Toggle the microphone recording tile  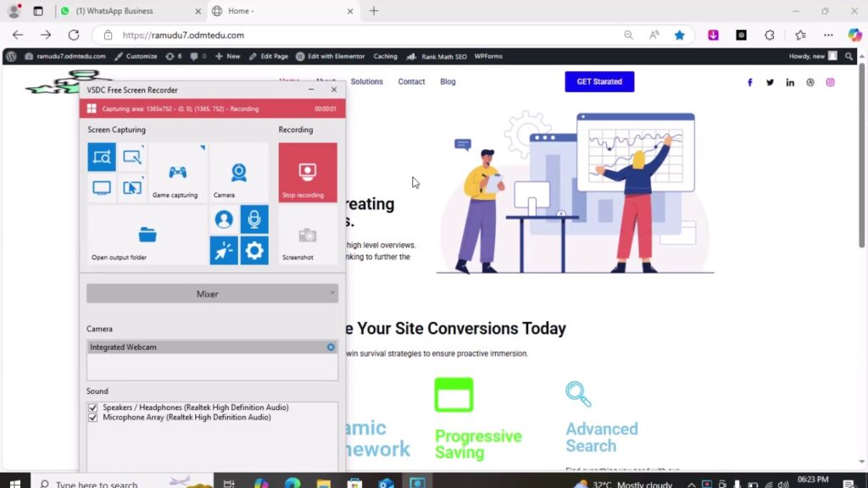pos(254,219)
